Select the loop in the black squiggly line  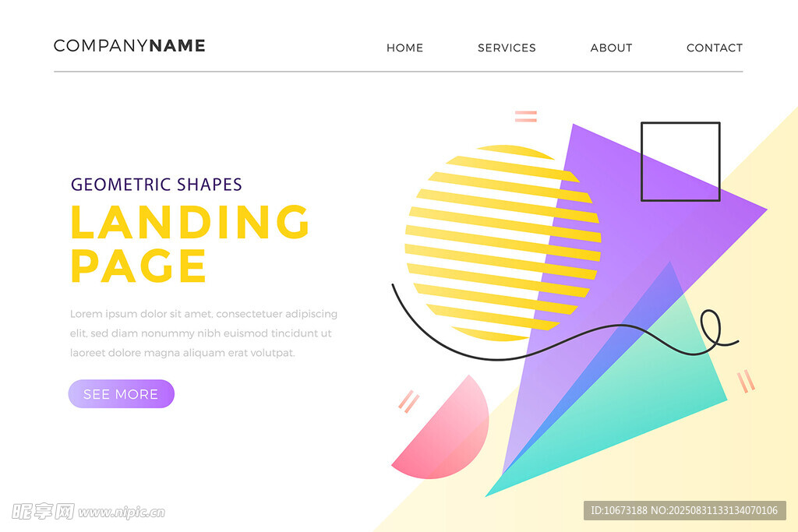pyautogui.click(x=710, y=327)
